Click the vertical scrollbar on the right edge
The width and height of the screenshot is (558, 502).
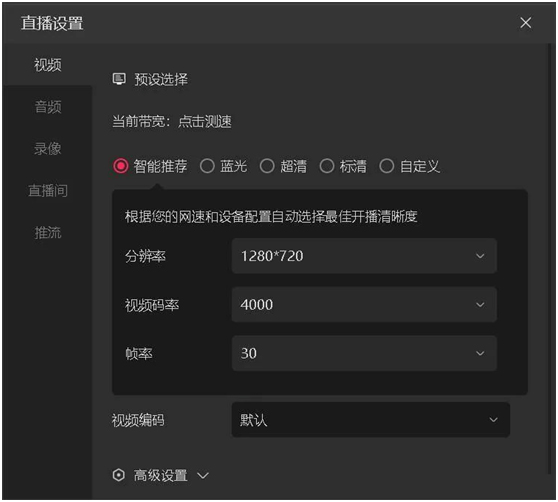[549, 259]
